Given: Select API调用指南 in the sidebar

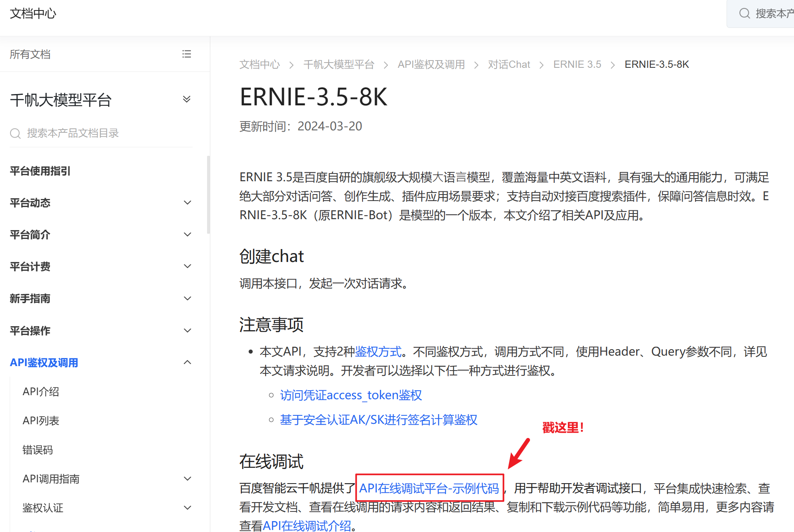Looking at the screenshot, I should 51,479.
